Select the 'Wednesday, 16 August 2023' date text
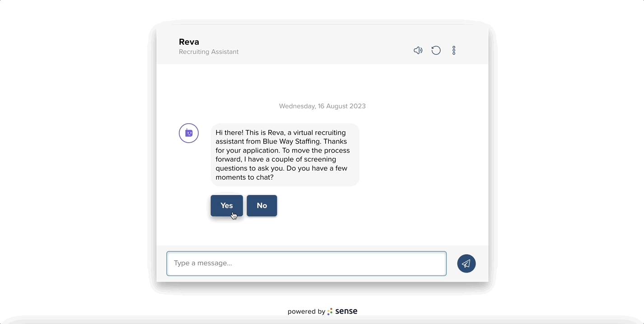This screenshot has width=644, height=324. click(322, 106)
